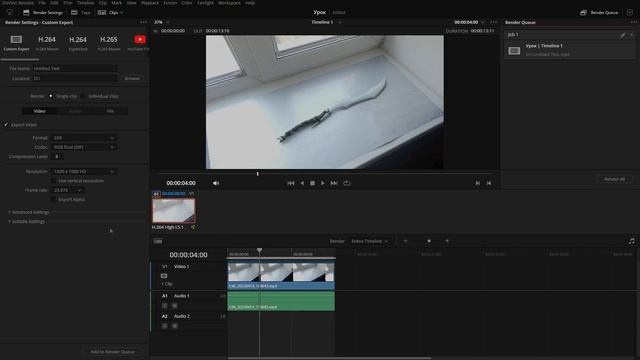The height and width of the screenshot is (360, 640).
Task: Click the Render Queue toolbar button
Action: 599,13
